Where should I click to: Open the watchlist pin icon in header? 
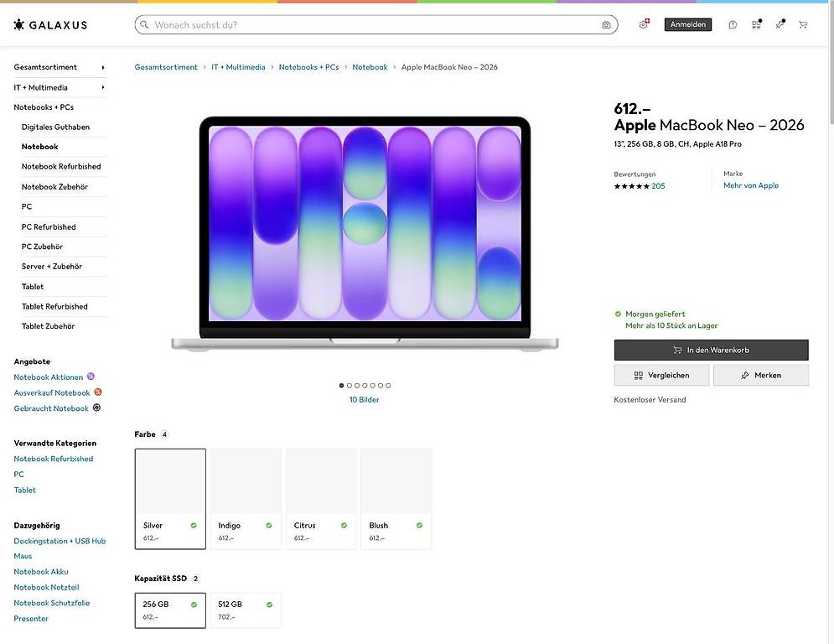tap(780, 24)
